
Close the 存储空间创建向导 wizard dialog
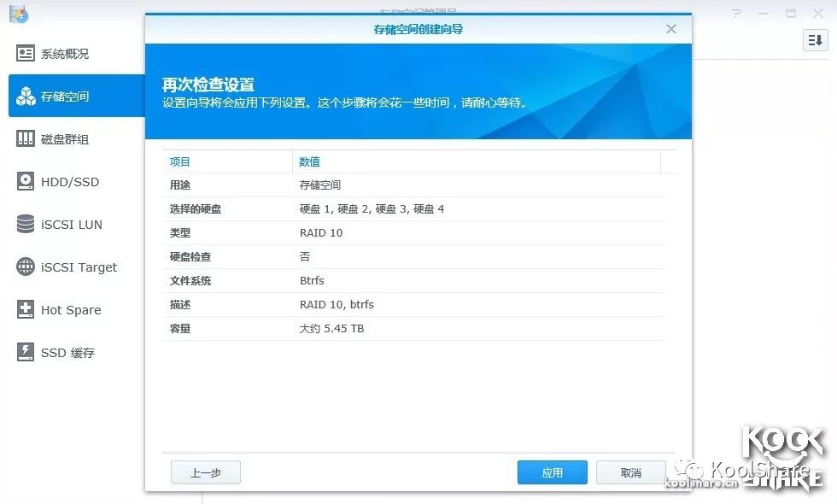671,29
